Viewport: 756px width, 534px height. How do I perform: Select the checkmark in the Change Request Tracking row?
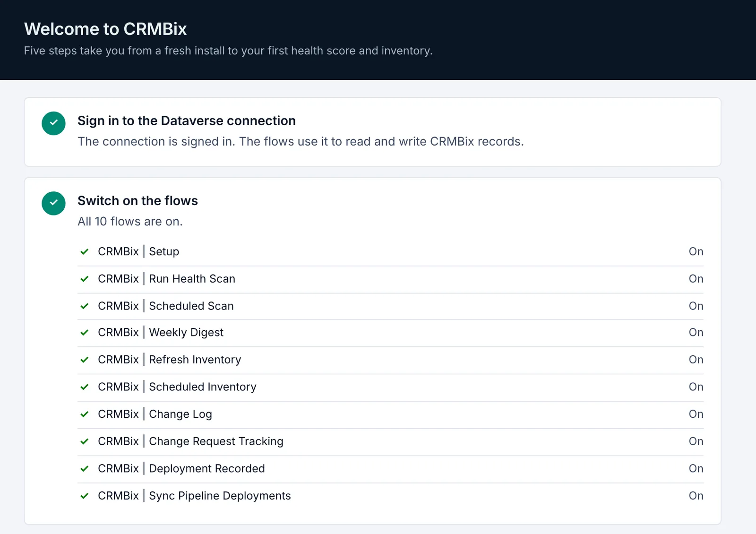point(85,441)
